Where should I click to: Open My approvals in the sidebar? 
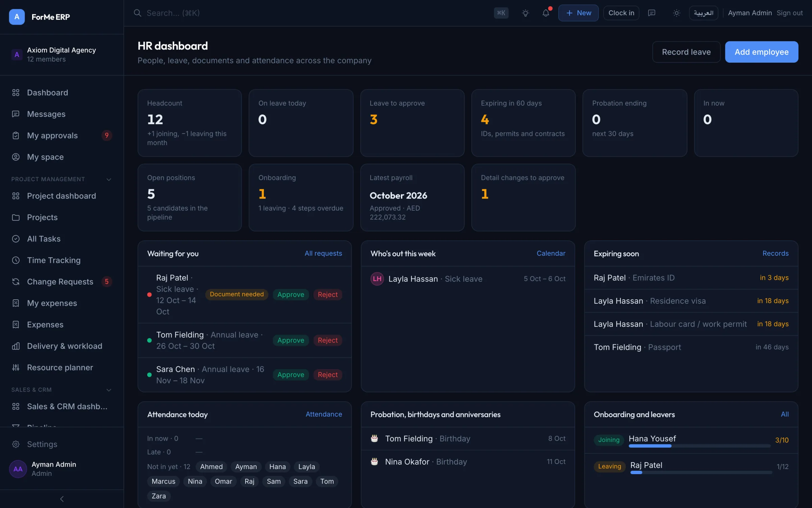(62, 135)
